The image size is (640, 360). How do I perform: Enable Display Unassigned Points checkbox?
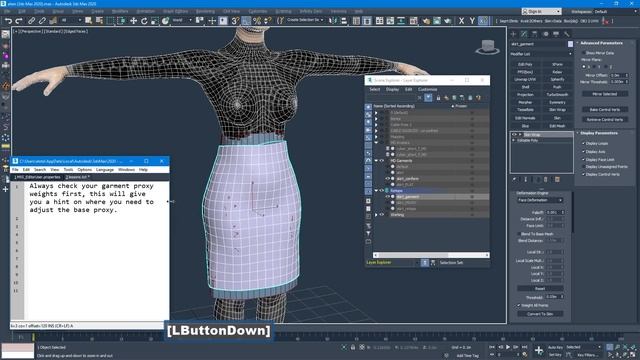click(583, 167)
